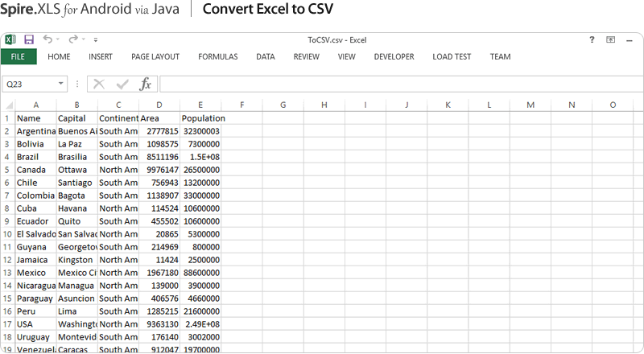Expand the Name Box dropdown arrow
The image size is (644, 354).
pos(61,84)
